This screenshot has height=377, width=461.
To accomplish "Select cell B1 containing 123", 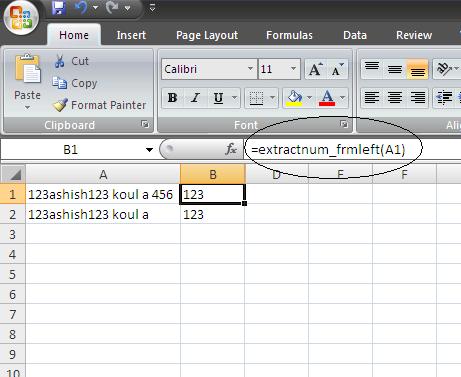I will tap(213, 194).
